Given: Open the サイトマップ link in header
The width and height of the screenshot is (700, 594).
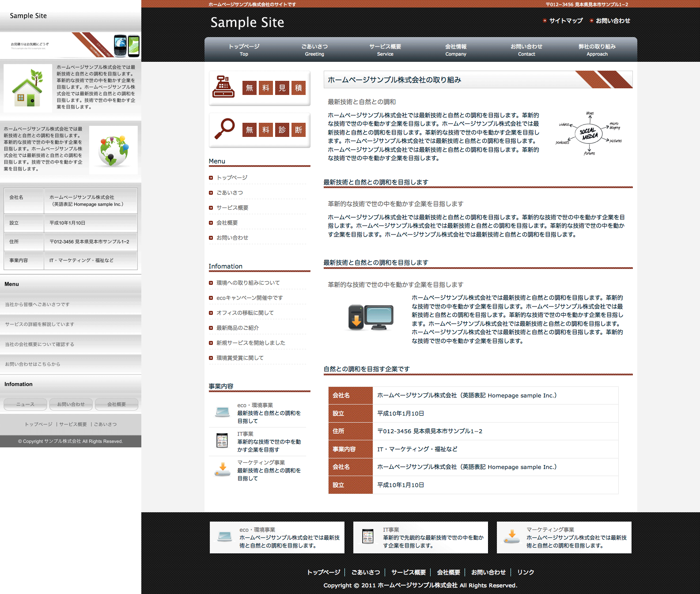Looking at the screenshot, I should (565, 21).
